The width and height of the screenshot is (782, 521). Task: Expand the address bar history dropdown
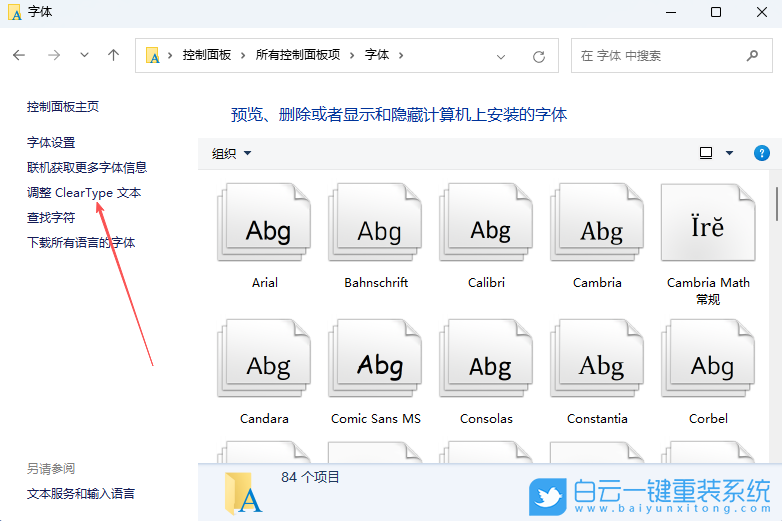coord(501,56)
